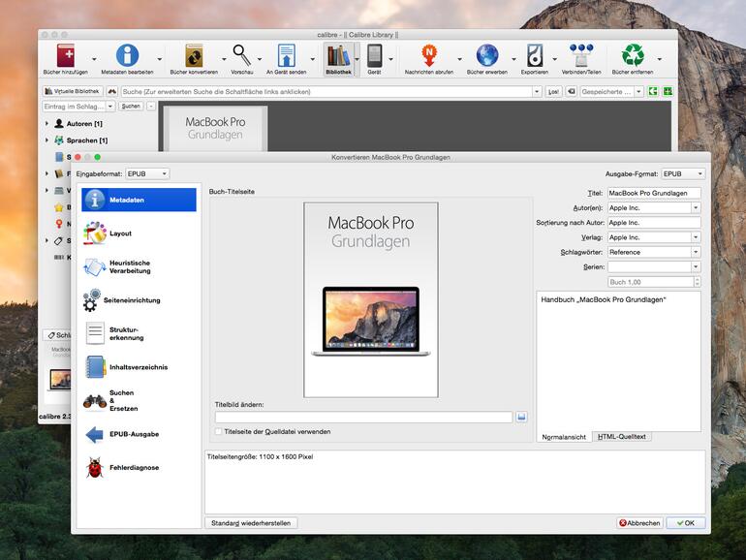Viewport: 746px width, 560px height.
Task: Click the Bücher entfernen recycle icon
Action: point(633,56)
